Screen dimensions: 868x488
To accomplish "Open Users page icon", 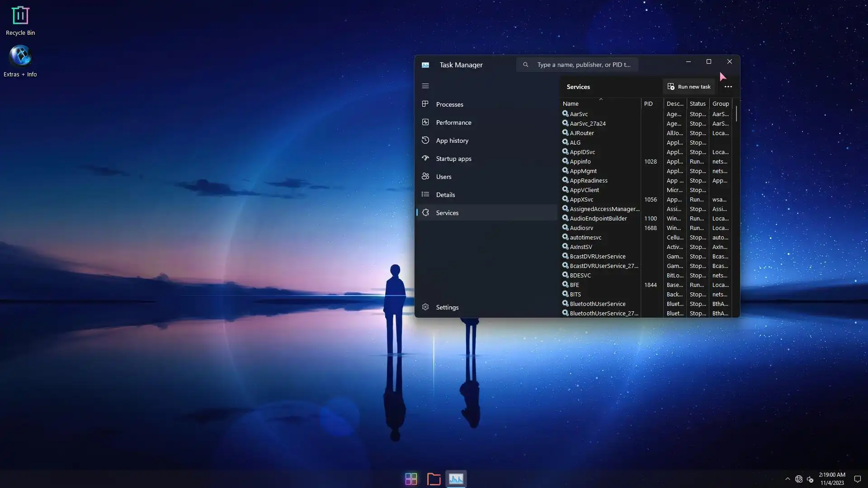I will [425, 176].
